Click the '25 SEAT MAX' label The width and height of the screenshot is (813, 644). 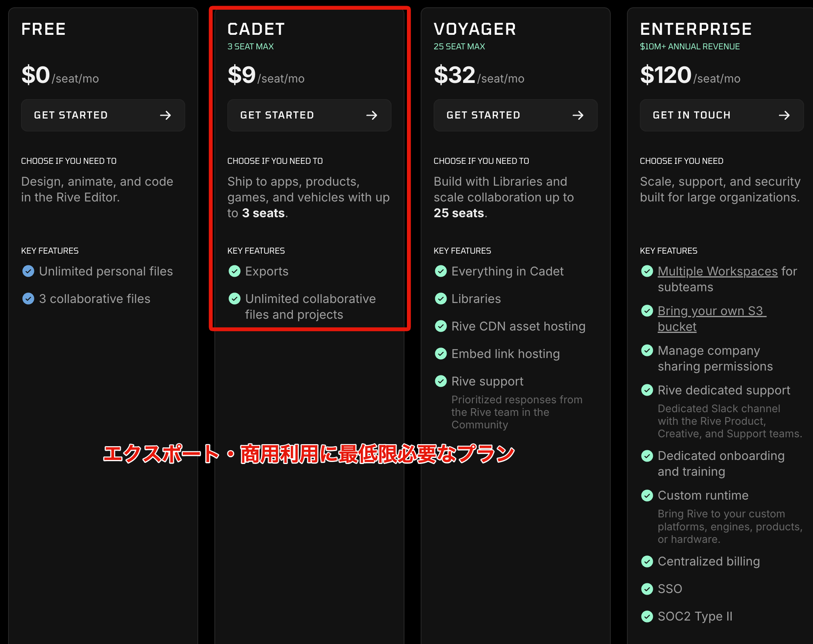tap(459, 47)
